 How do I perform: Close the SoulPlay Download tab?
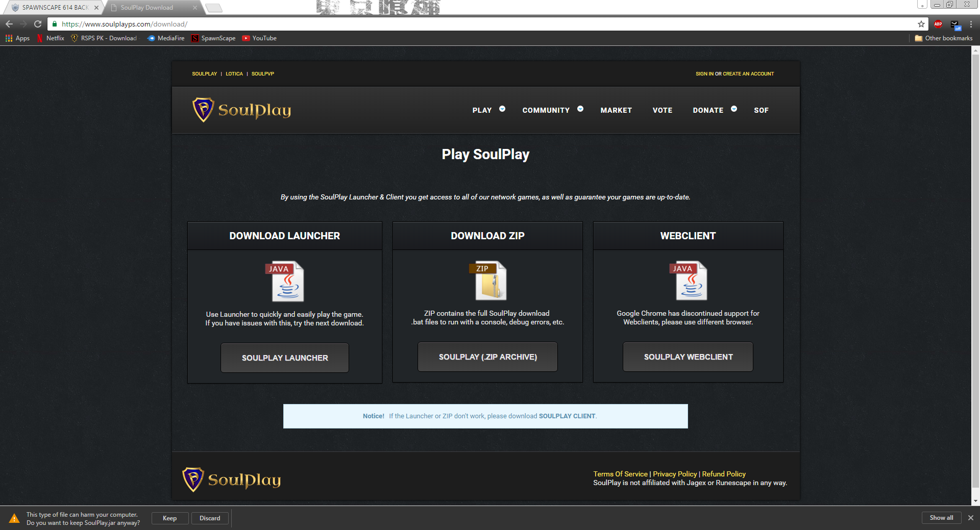coord(195,8)
